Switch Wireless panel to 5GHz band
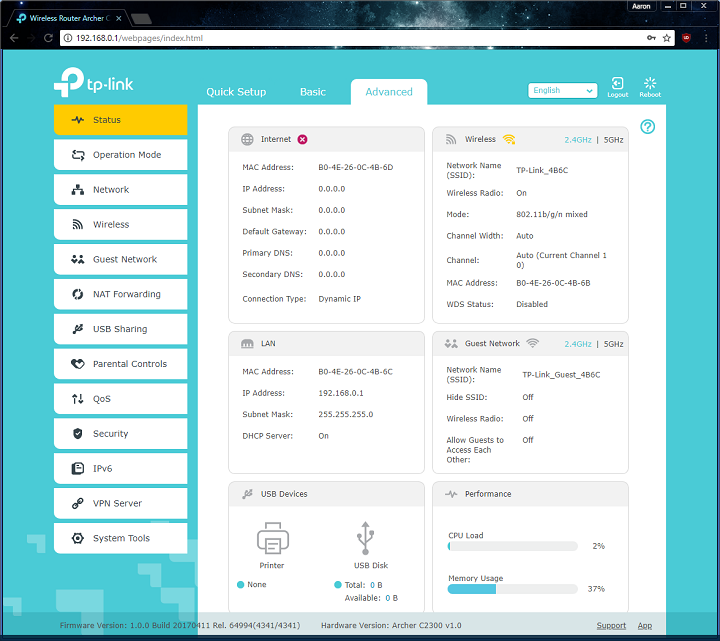This screenshot has width=720, height=641. [x=614, y=140]
